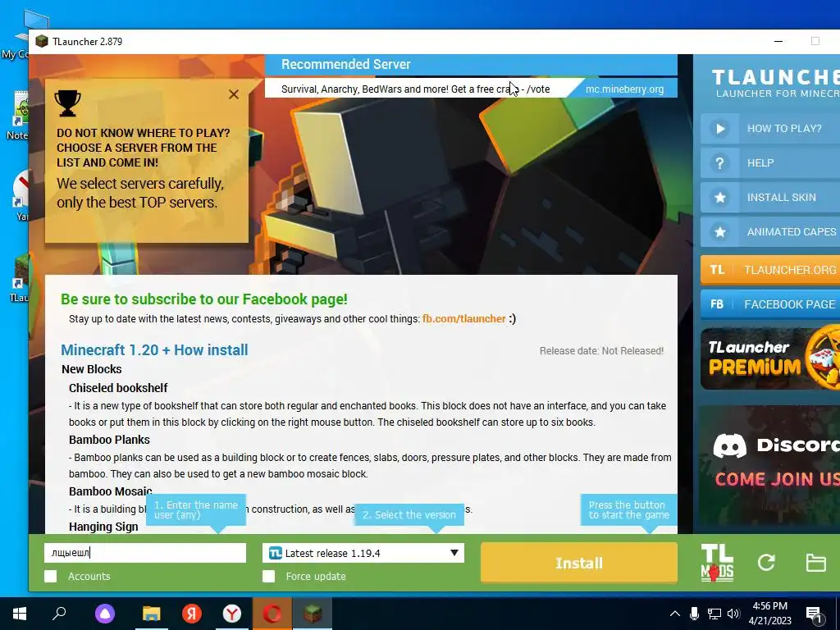Click the refresh arrow icon
The width and height of the screenshot is (840, 630).
[x=766, y=563]
